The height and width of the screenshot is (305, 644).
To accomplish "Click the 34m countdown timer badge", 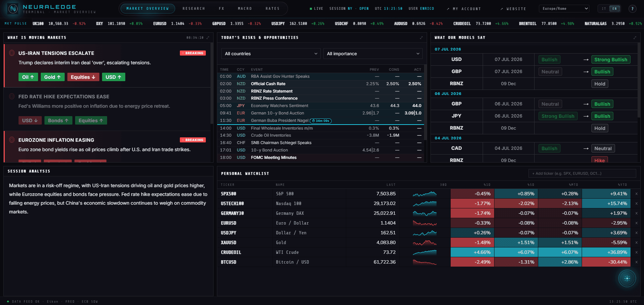I will [x=321, y=121].
